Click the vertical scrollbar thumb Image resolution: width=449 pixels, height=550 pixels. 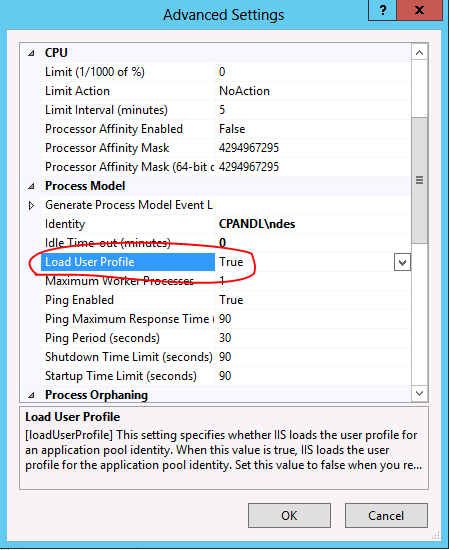419,180
